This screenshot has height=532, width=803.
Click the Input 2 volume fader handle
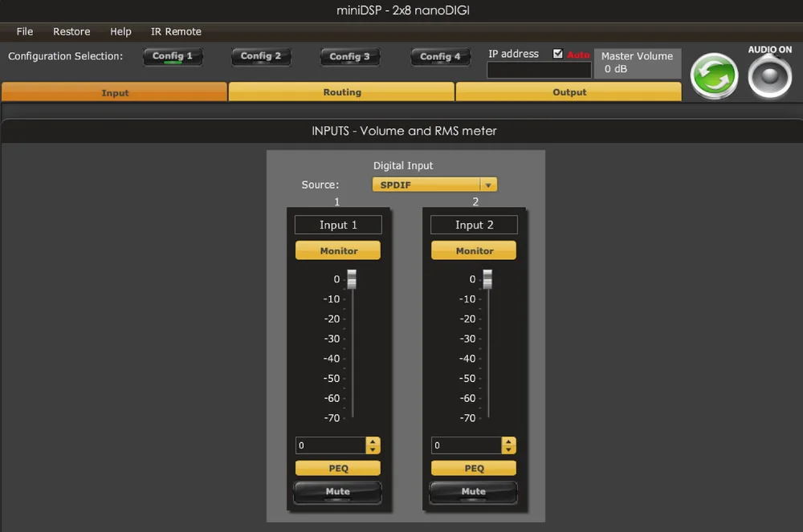click(x=487, y=279)
